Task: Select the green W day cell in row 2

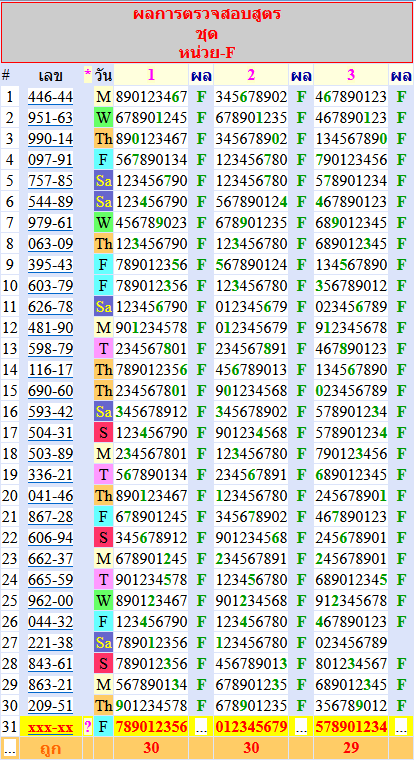Action: point(103,118)
